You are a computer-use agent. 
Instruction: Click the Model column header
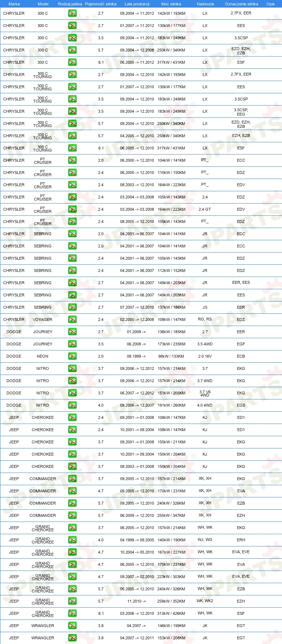click(x=43, y=4)
